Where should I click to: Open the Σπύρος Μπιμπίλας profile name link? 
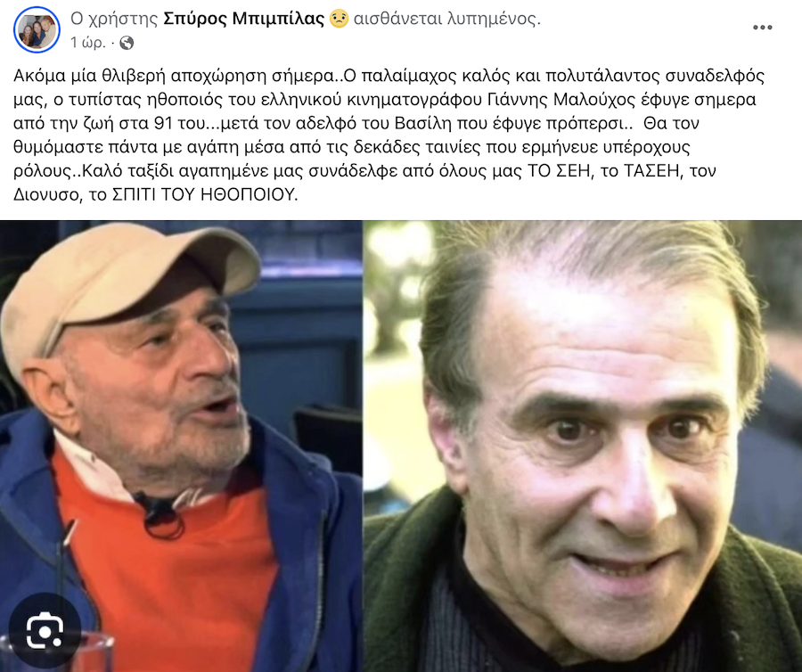point(243,19)
